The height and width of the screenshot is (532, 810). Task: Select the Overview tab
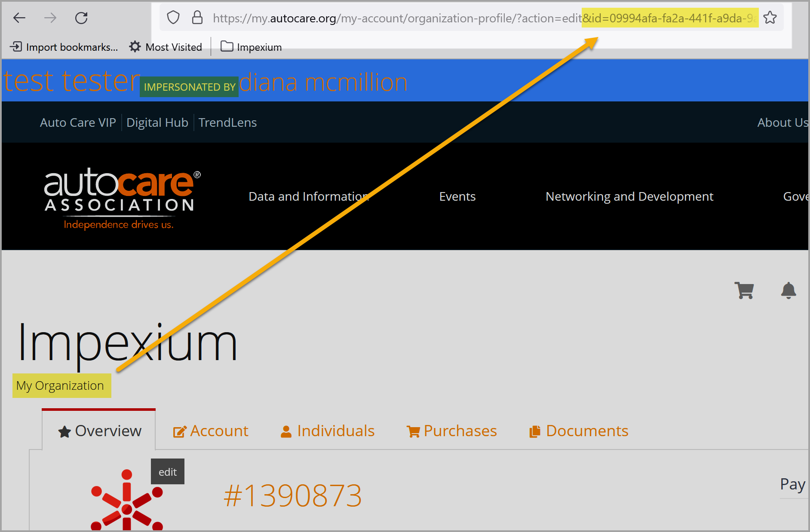[99, 431]
